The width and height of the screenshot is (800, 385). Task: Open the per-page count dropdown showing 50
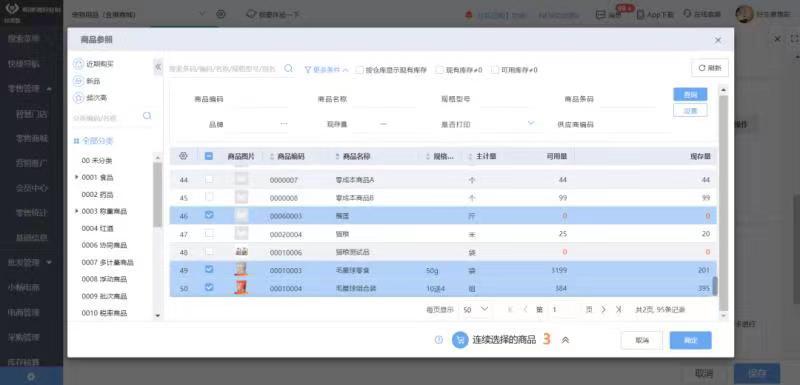coord(476,310)
